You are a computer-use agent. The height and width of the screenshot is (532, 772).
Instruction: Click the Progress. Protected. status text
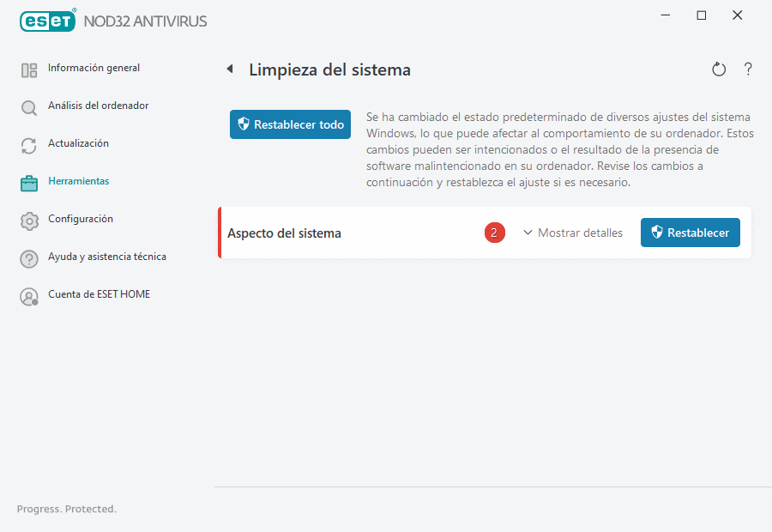[x=66, y=509]
